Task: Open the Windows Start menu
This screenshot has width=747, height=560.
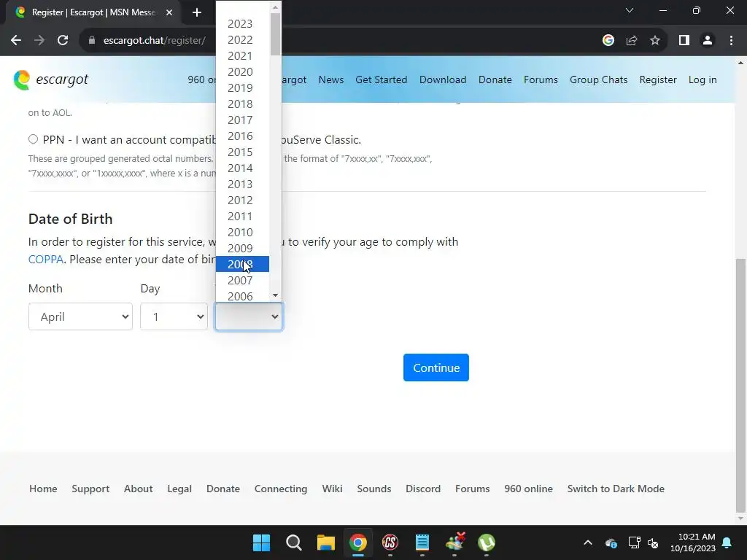Action: point(262,542)
